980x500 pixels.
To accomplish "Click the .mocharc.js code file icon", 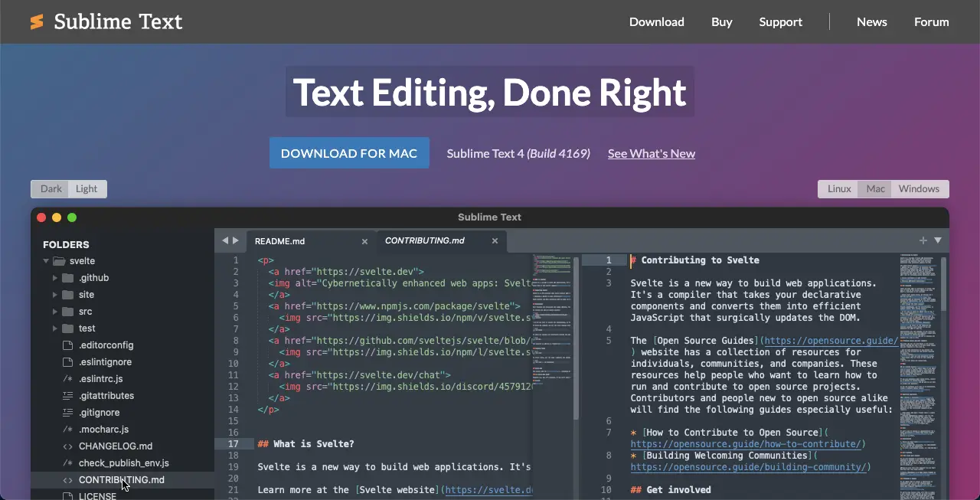I will click(67, 430).
